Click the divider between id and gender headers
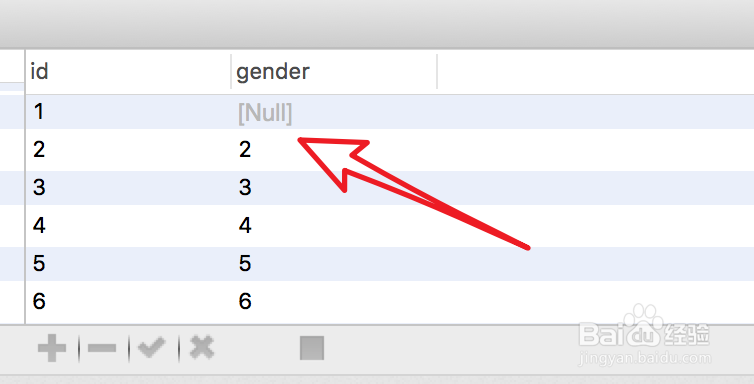This screenshot has height=384, width=754. coord(231,72)
